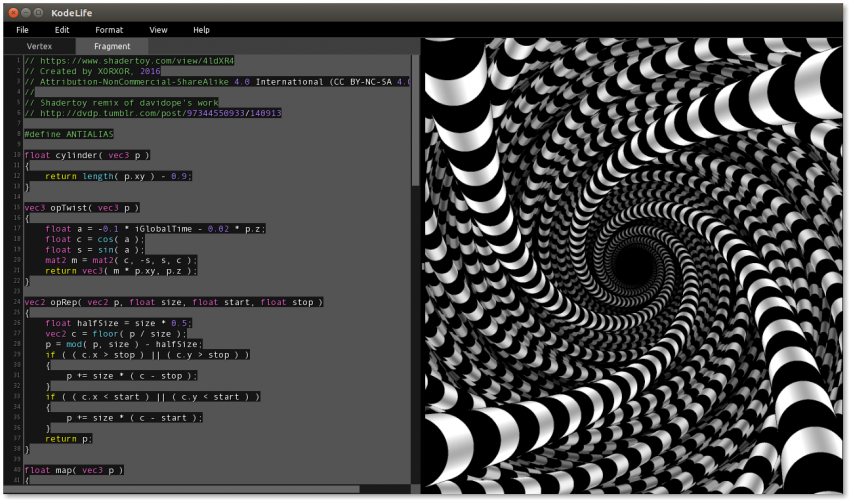Click the 'float c = cos( a );' line
The image size is (849, 500).
95,239
